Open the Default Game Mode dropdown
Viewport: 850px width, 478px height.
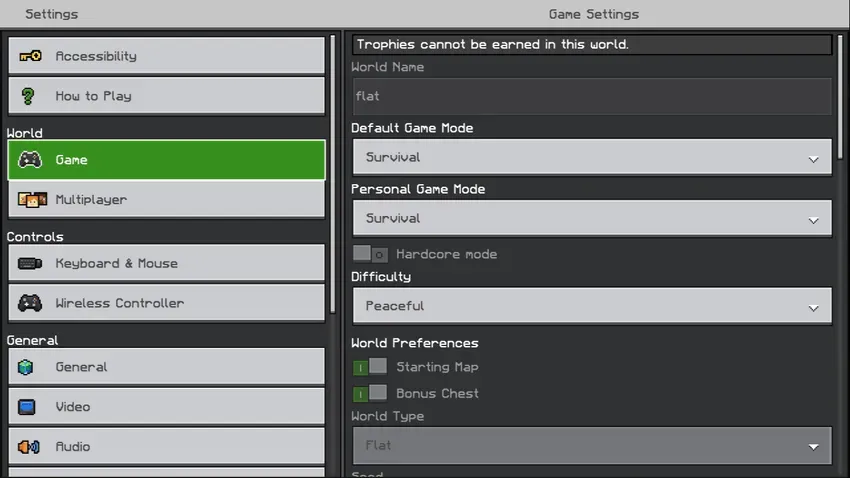(592, 157)
